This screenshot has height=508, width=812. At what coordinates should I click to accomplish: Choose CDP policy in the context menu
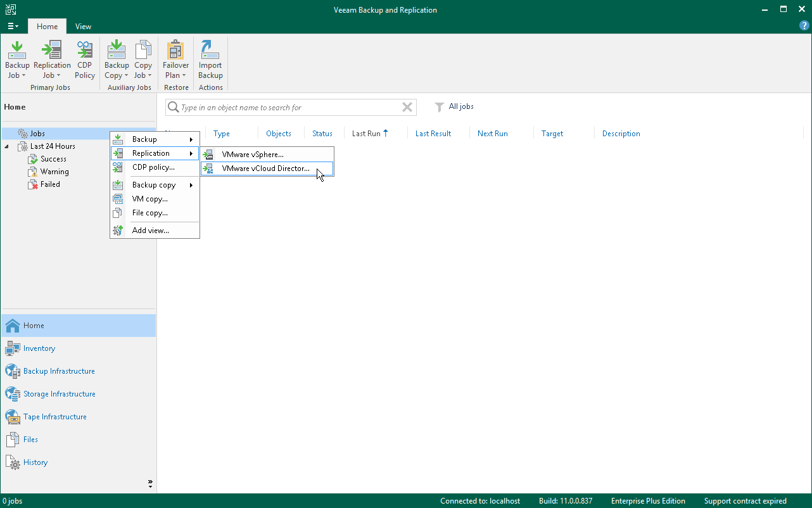tap(155, 167)
